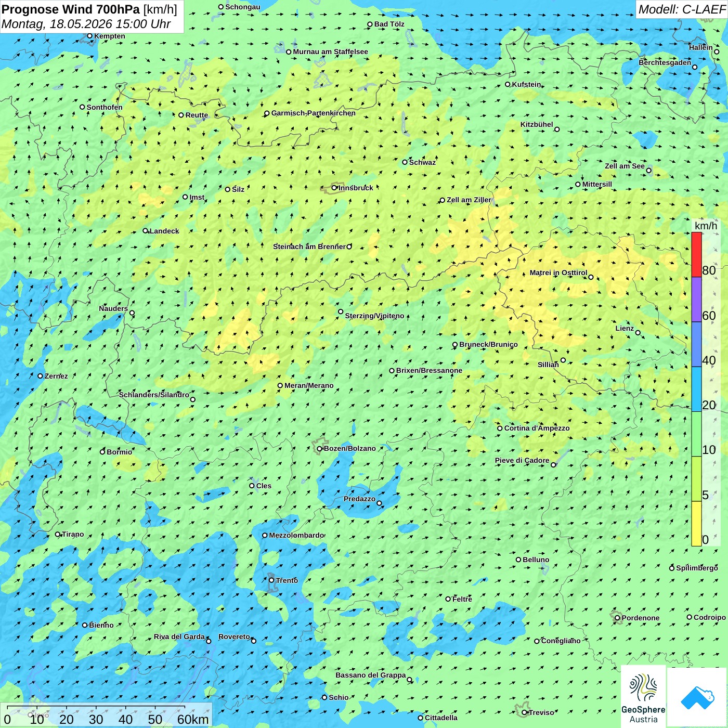Click the red 80 km/h legend color
Viewport: 728px width, 728px height.
(696, 255)
